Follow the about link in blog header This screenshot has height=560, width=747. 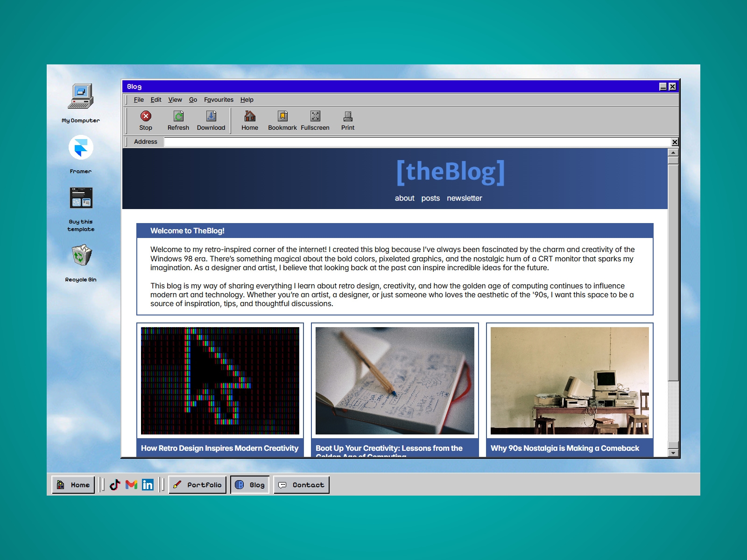[x=404, y=198]
